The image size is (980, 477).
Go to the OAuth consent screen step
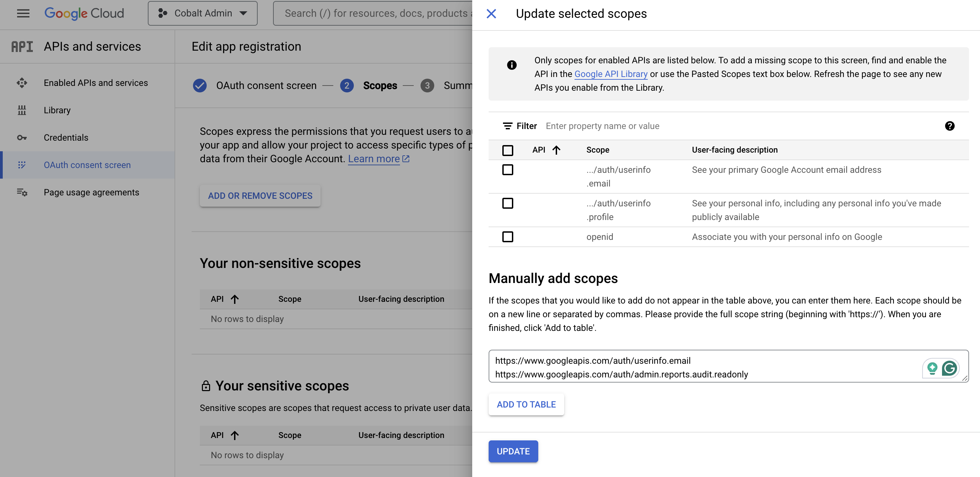(266, 85)
